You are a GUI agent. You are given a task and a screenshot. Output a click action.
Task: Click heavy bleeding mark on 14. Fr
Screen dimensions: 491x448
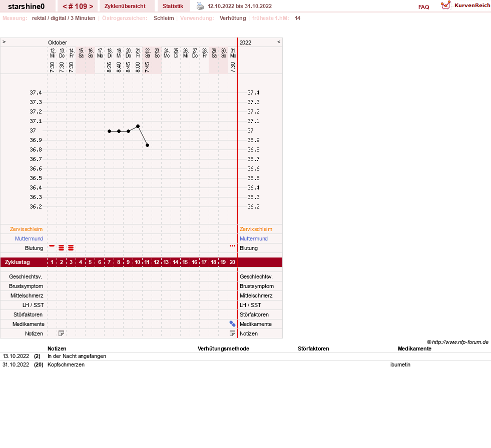click(x=71, y=248)
